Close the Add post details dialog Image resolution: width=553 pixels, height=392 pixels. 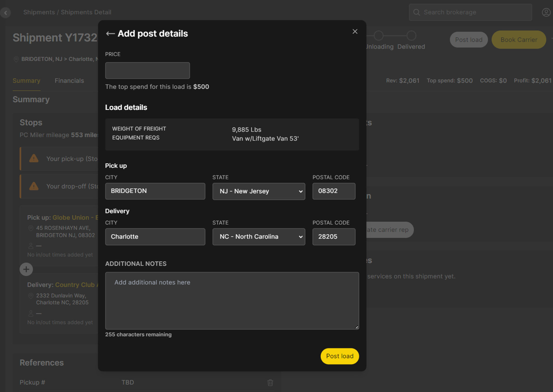pyautogui.click(x=355, y=32)
